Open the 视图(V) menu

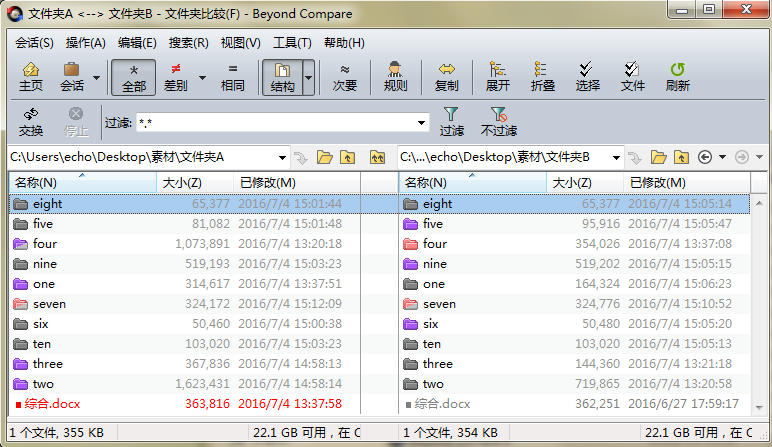[x=240, y=43]
